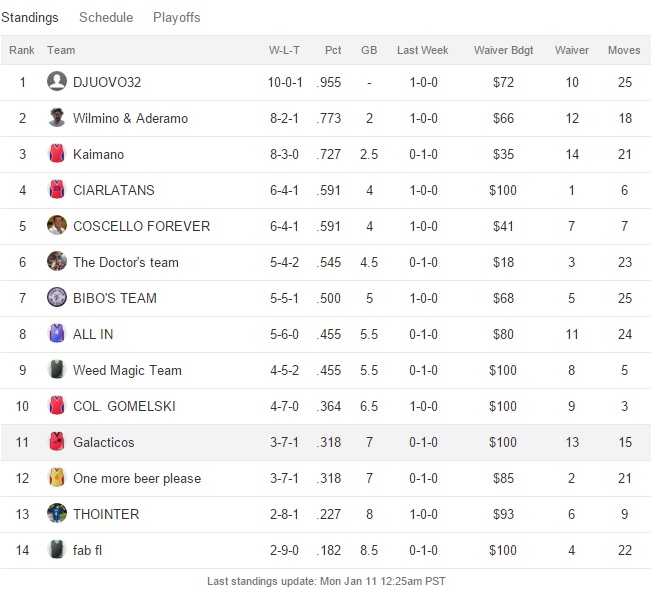Click BIBO'S TEAM logo icon
This screenshot has height=589, width=653.
pos(57,298)
